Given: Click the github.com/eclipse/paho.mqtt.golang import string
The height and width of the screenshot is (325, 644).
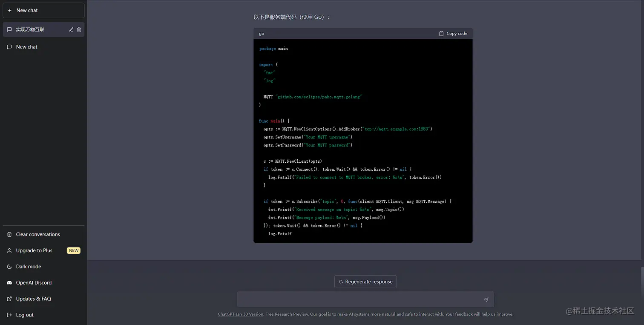Looking at the screenshot, I should [x=319, y=97].
